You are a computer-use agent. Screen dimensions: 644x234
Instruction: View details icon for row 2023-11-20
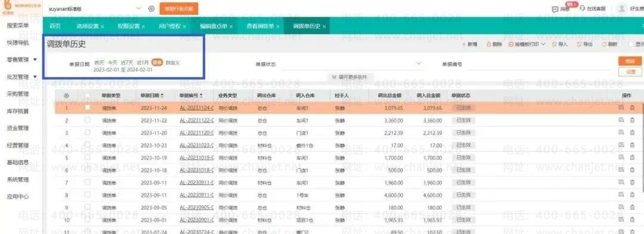click(621, 133)
